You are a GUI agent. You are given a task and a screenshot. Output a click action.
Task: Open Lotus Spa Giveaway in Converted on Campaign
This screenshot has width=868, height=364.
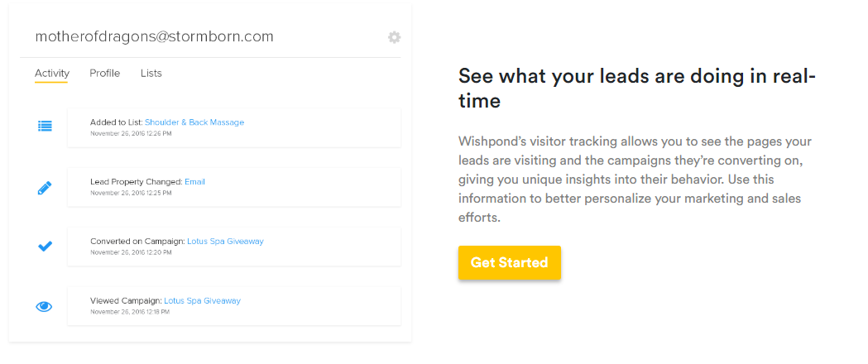[x=225, y=242]
